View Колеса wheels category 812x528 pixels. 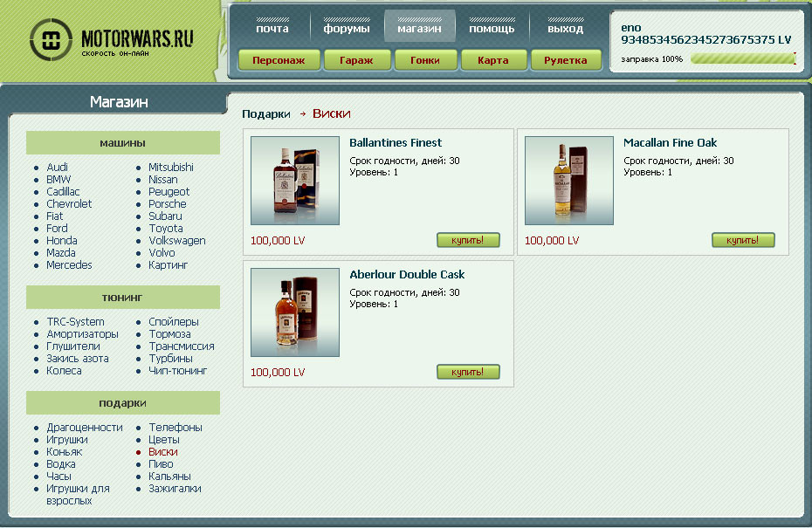click(x=65, y=371)
